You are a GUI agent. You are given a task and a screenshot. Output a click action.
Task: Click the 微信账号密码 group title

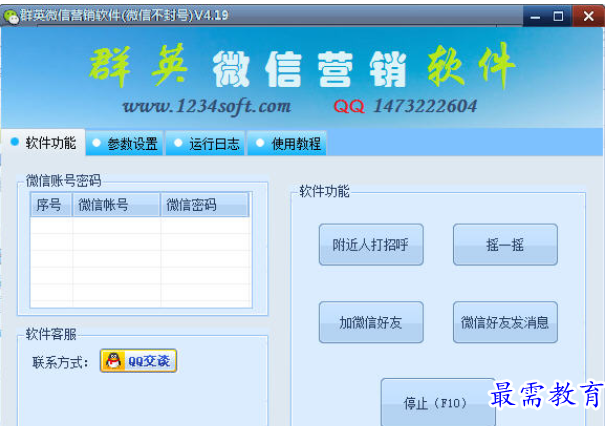pos(64,181)
